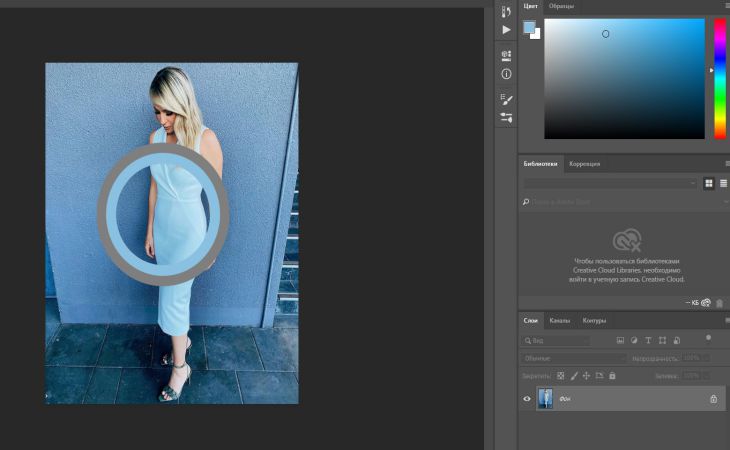730x450 pixels.
Task: Open the Properties panel icon
Action: coord(507,55)
